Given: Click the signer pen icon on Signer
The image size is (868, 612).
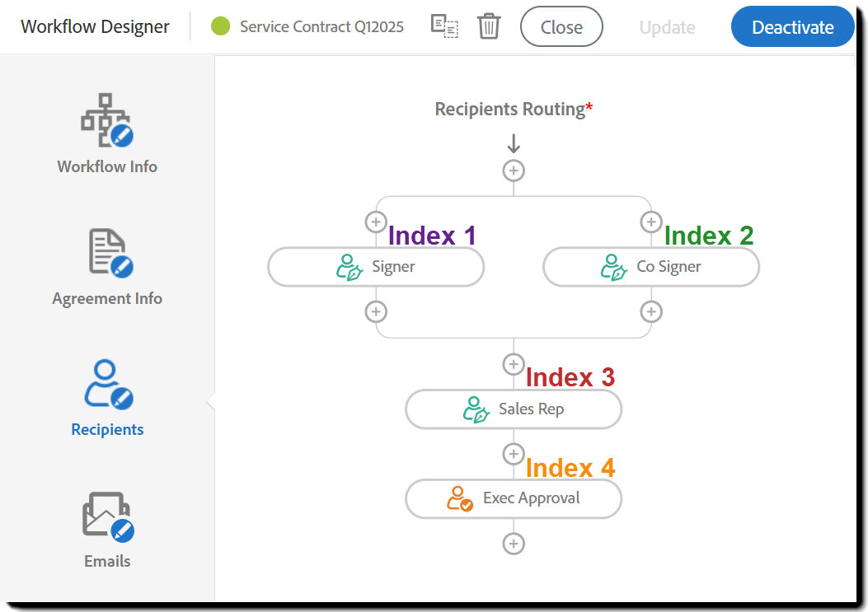Looking at the screenshot, I should (350, 266).
